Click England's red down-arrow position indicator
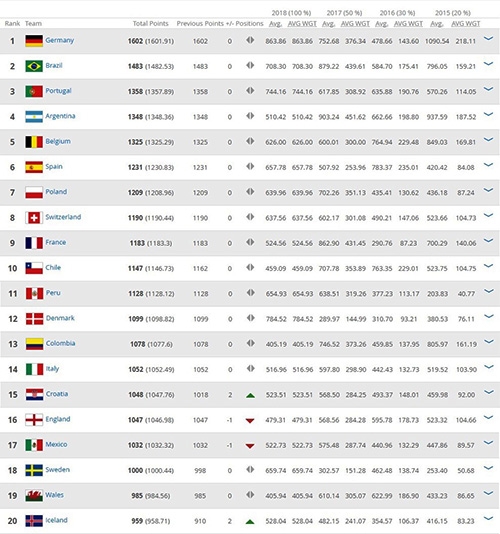500x534 pixels. click(250, 421)
